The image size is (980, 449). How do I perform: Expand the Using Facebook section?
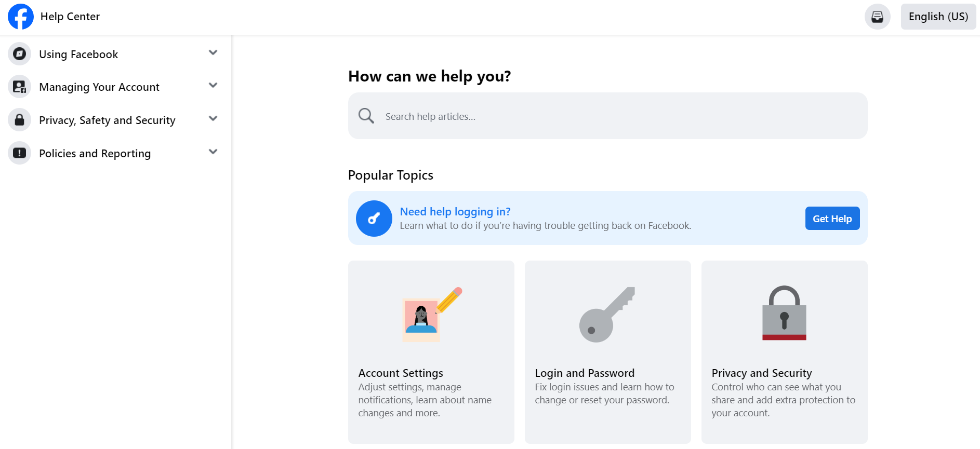[213, 52]
